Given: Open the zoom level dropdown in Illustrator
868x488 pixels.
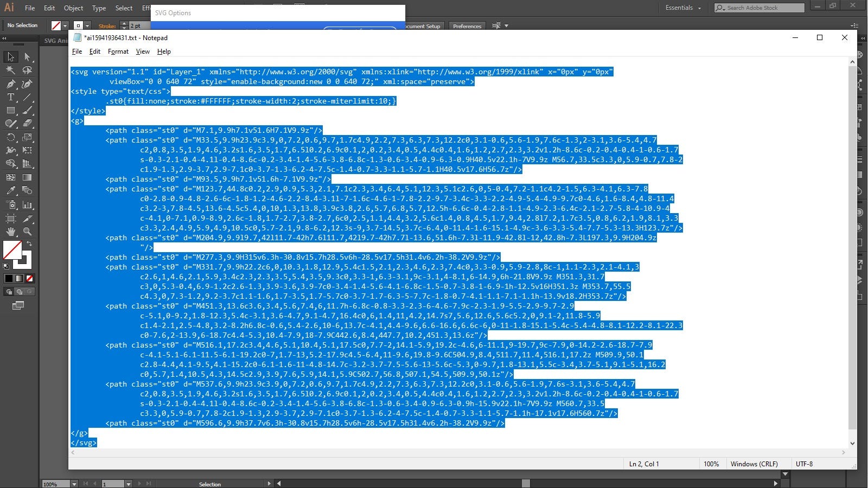Looking at the screenshot, I should tap(74, 484).
